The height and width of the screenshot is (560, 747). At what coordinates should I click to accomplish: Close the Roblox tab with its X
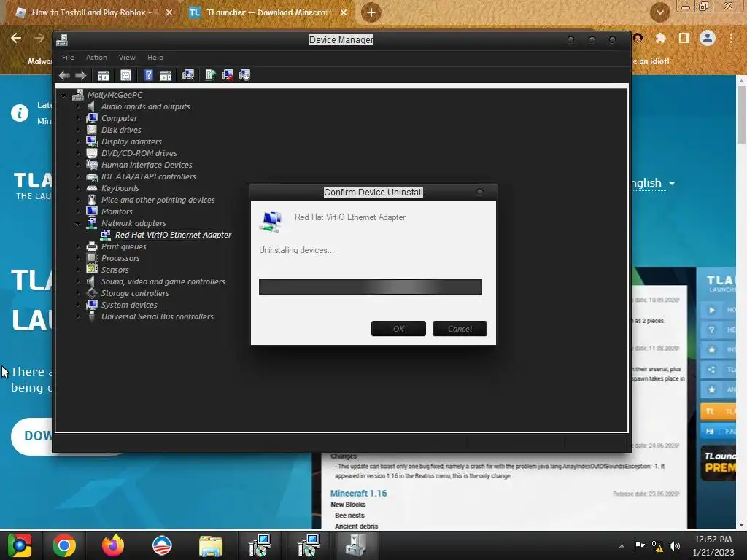[x=169, y=13]
